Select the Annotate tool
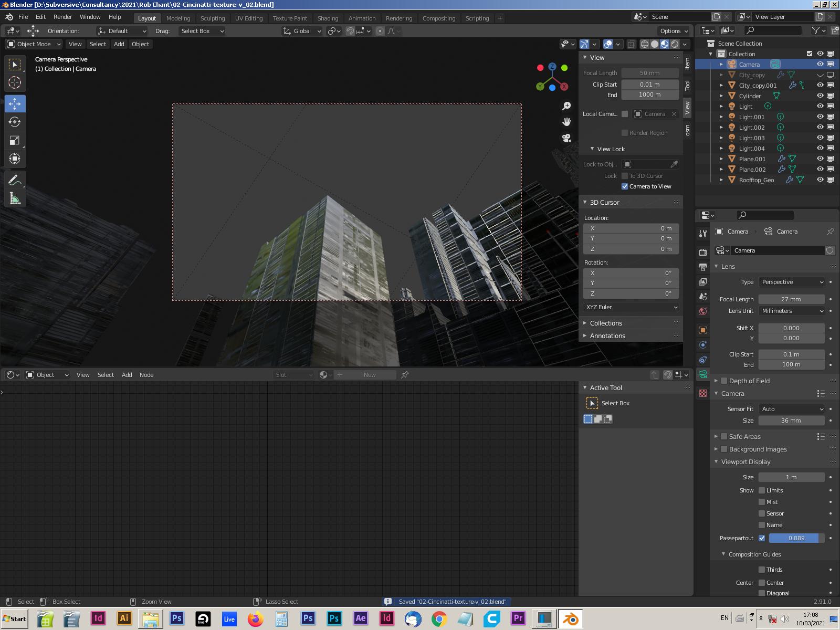Screen dimensions: 840x630 [x=15, y=180]
